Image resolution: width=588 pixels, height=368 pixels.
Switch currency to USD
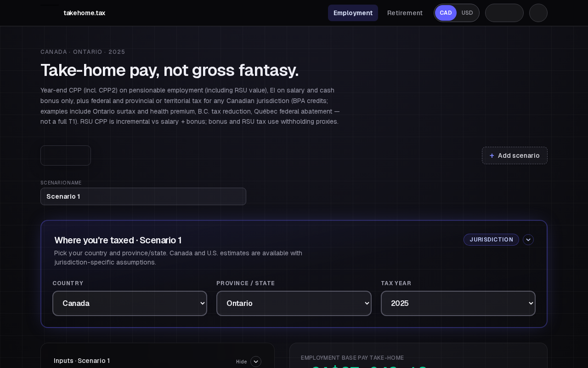(467, 13)
